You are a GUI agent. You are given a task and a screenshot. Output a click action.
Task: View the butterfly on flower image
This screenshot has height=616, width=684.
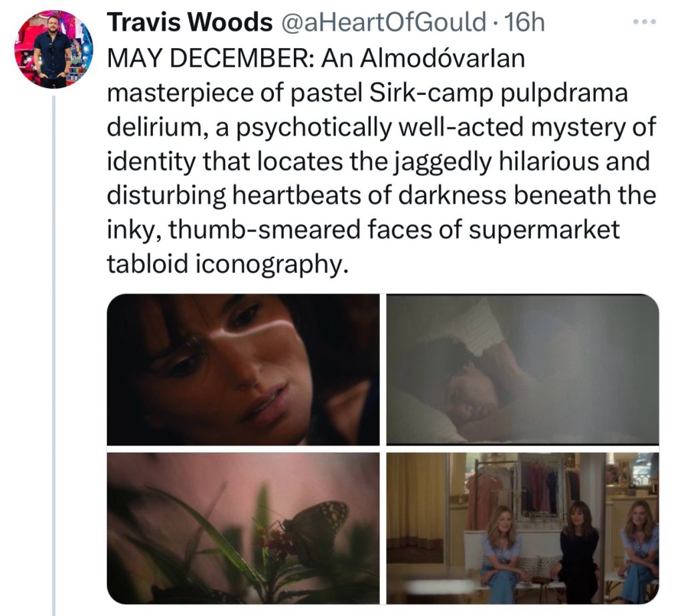pos(243,528)
